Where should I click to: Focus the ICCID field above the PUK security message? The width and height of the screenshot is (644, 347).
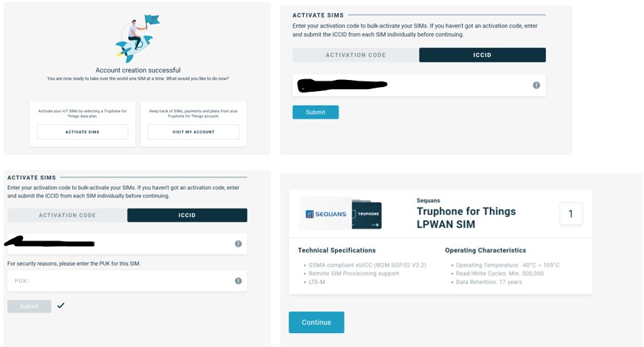tap(127, 244)
